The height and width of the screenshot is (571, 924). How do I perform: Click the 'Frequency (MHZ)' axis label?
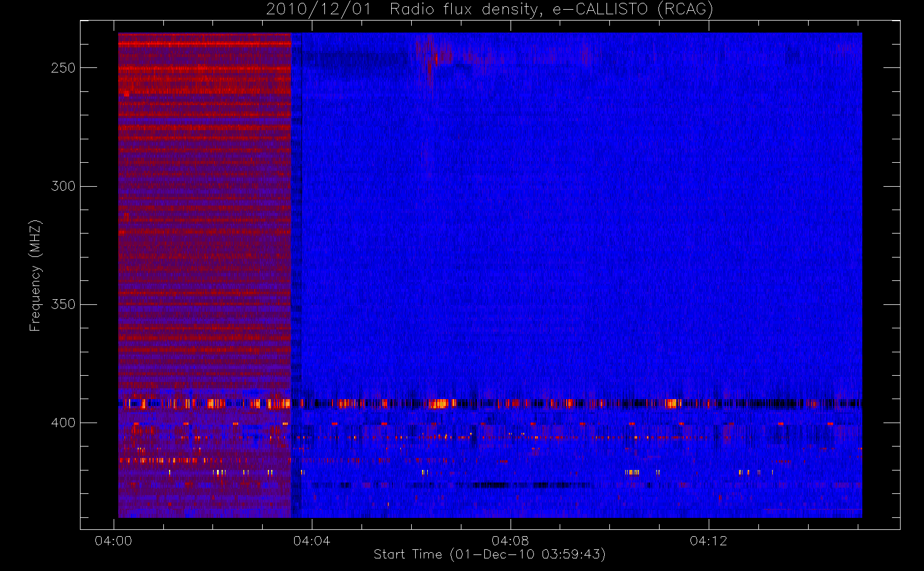[35, 275]
